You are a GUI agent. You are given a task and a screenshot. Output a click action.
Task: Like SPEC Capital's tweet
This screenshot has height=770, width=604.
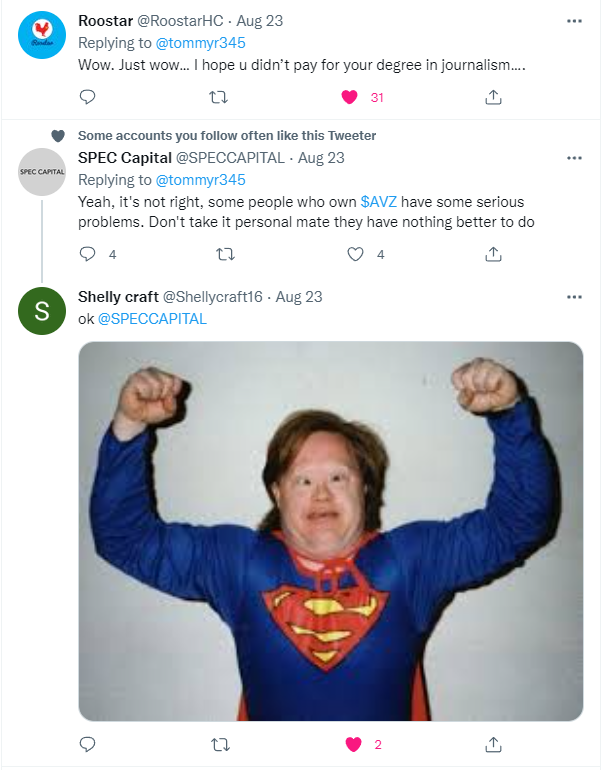(355, 254)
